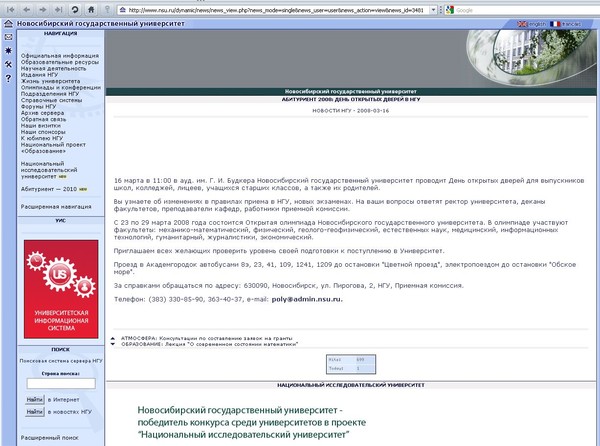
Task: Open Научная деятельность navigation link
Action: 54,68
